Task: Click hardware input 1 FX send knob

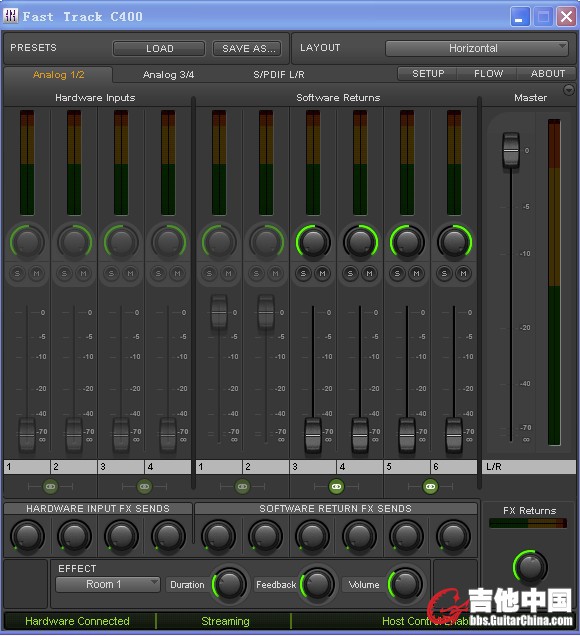Action: click(x=27, y=536)
